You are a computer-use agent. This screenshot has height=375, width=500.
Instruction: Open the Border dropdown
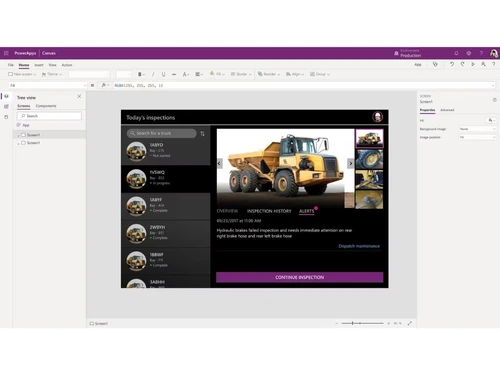click(x=241, y=74)
